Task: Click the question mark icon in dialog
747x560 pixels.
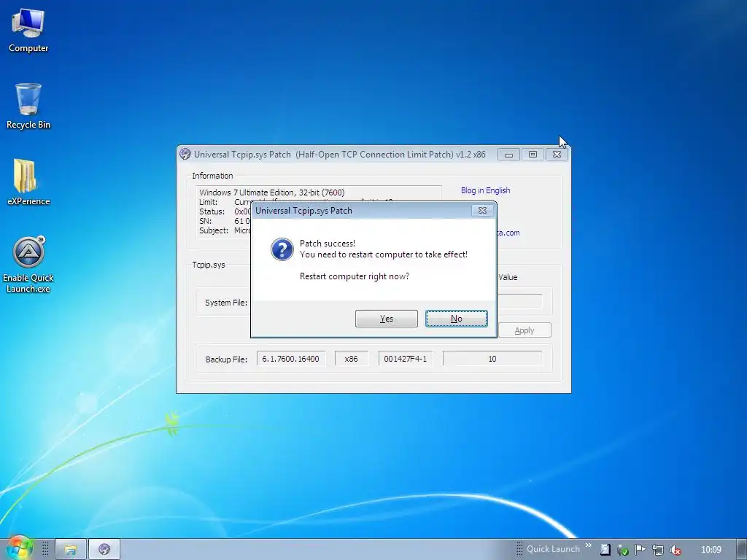Action: (282, 249)
